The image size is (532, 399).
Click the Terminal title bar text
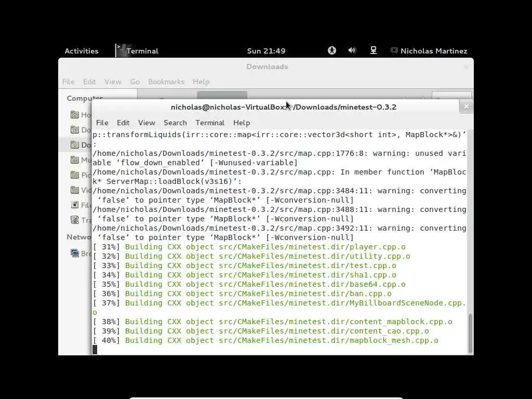click(283, 107)
